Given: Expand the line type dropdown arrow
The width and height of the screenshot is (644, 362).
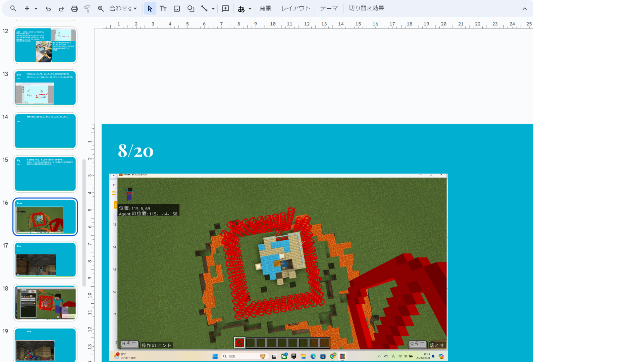Looking at the screenshot, I should click(213, 9).
